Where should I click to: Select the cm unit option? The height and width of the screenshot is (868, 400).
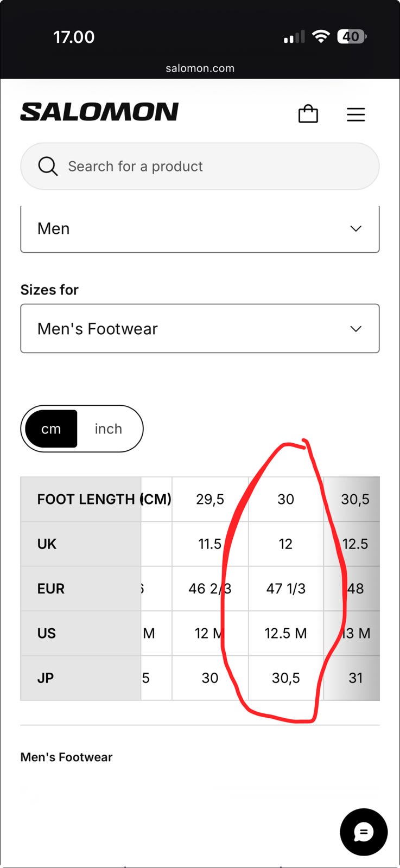51,429
